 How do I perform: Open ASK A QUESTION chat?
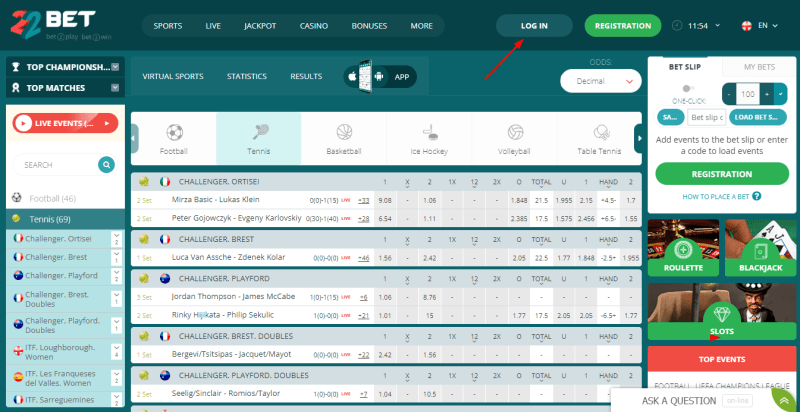click(x=679, y=400)
